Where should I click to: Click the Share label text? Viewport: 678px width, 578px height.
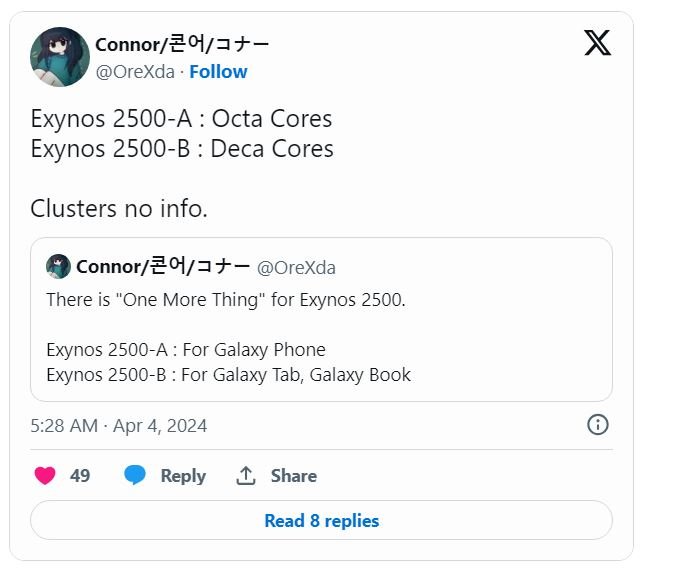tap(293, 476)
